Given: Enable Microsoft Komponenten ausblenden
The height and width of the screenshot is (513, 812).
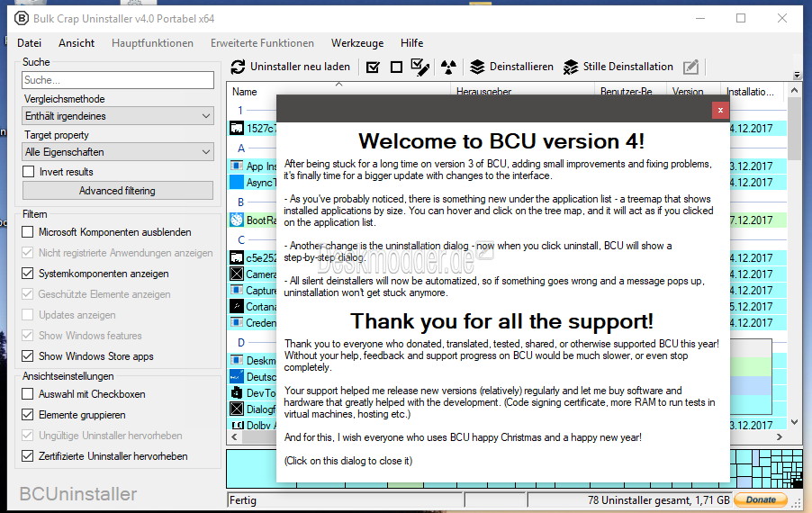Looking at the screenshot, I should coord(27,232).
